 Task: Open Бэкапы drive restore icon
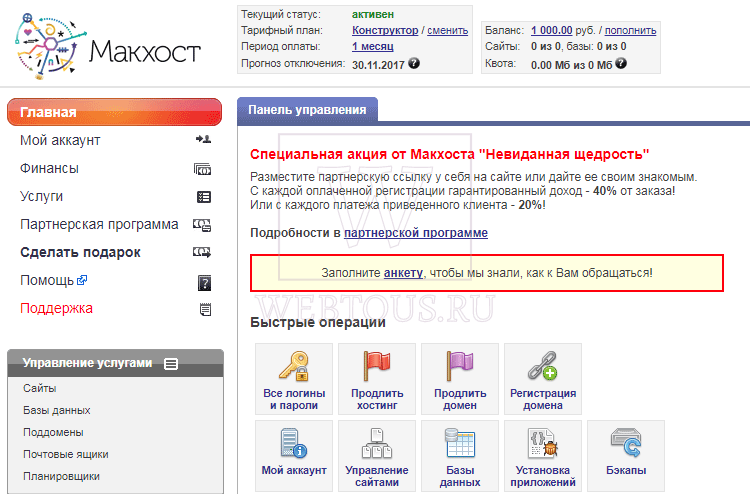[x=626, y=443]
